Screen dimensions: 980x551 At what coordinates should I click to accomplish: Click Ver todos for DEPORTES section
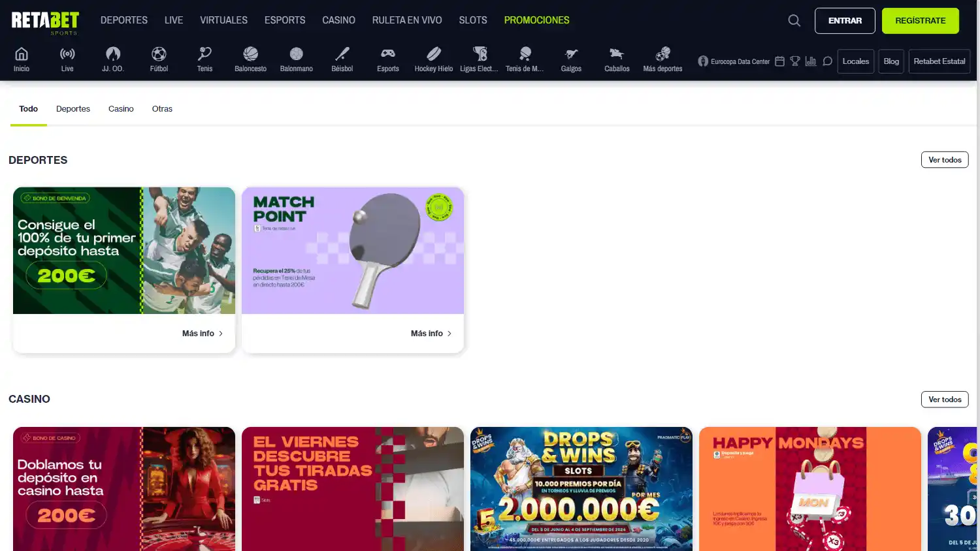tap(945, 160)
